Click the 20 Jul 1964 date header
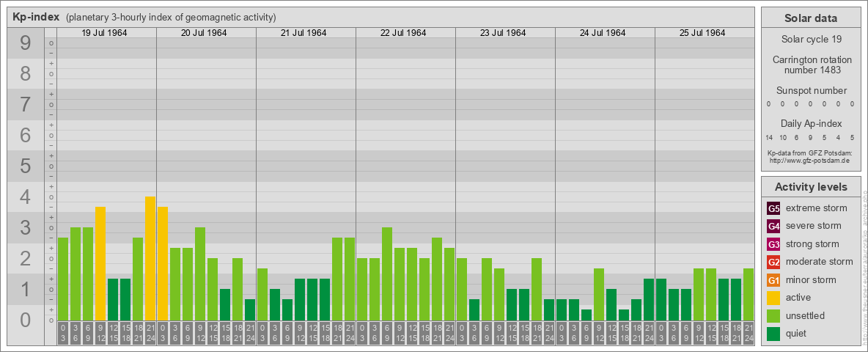Image resolution: width=868 pixels, height=352 pixels. coord(204,33)
